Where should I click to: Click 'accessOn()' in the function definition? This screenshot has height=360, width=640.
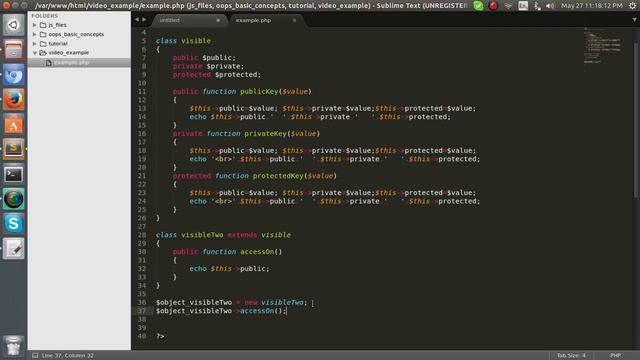tap(261, 252)
